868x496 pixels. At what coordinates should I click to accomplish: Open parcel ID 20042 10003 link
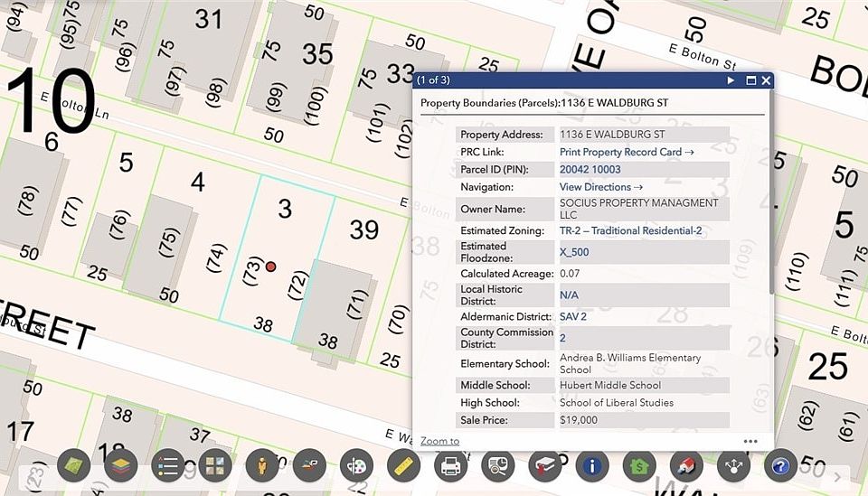tap(590, 169)
